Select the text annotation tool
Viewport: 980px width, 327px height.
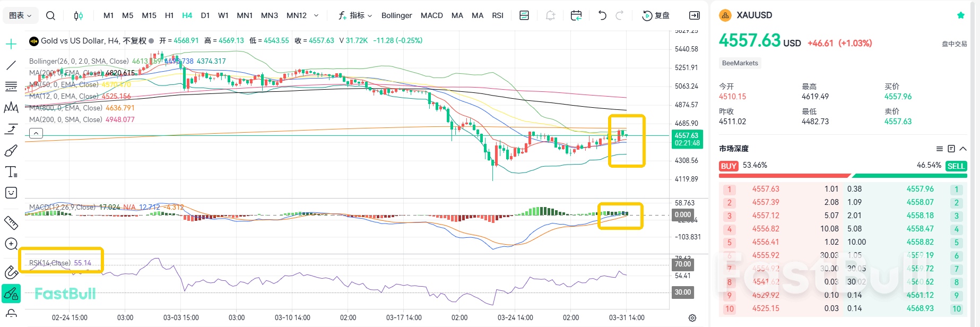tap(11, 172)
